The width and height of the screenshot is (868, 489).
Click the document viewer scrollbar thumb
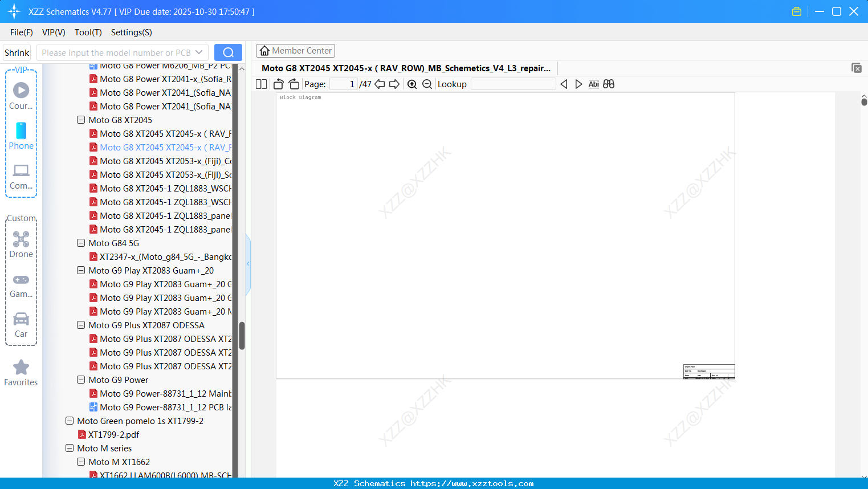coord(864,101)
